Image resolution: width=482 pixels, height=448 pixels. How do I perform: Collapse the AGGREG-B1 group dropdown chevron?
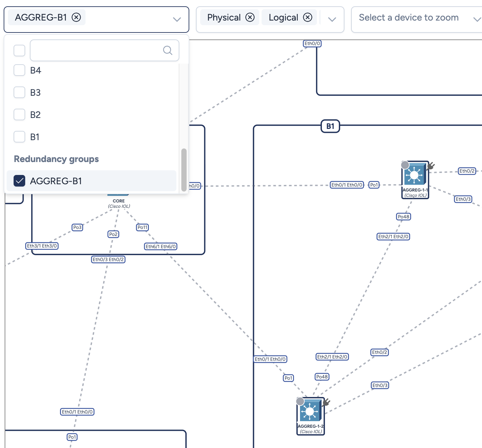(x=177, y=19)
